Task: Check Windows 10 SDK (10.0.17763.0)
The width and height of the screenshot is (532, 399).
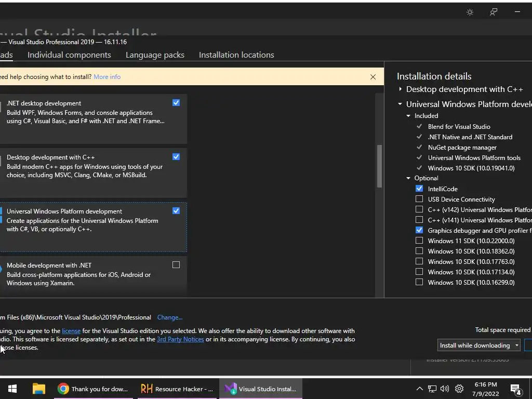Action: point(419,261)
